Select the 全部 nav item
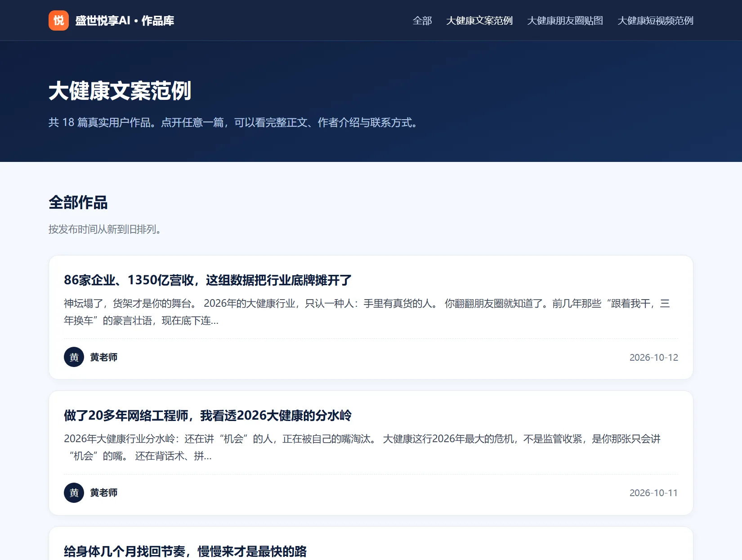Image resolution: width=742 pixels, height=560 pixels. (422, 21)
